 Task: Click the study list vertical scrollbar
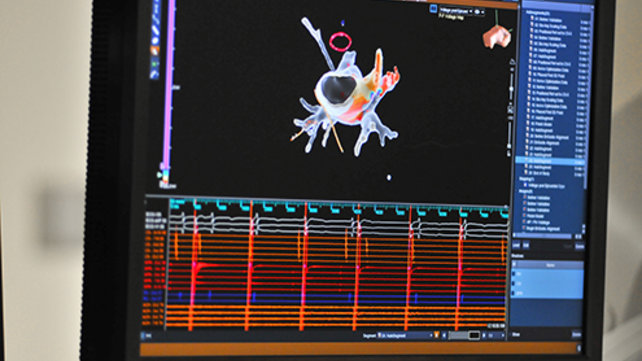tap(588, 98)
